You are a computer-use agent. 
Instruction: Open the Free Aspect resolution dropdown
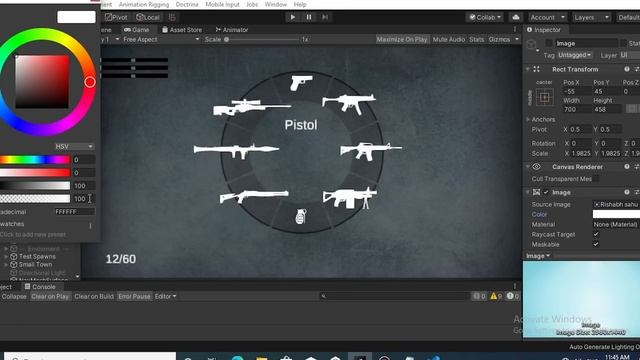pyautogui.click(x=161, y=40)
